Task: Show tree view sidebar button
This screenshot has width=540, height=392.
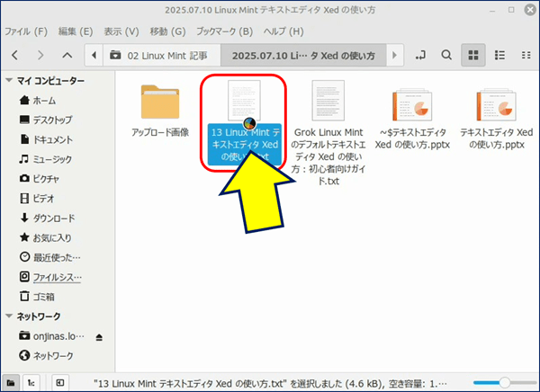Action: point(31,382)
